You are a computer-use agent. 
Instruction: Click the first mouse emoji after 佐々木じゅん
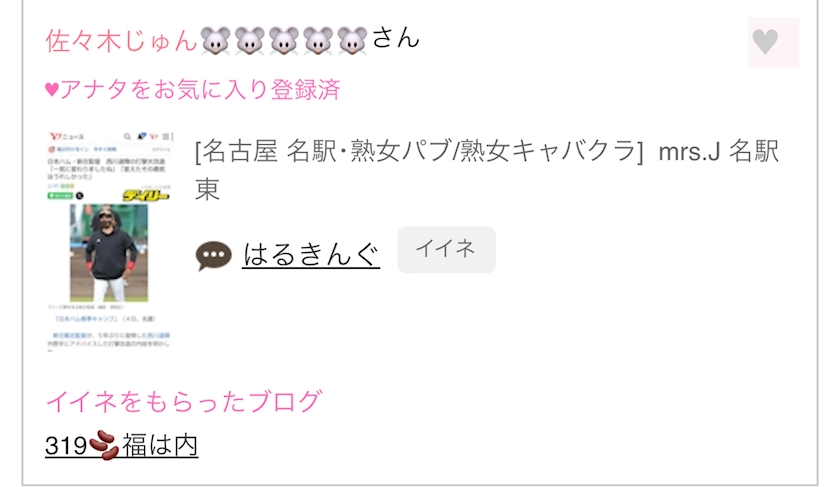[x=215, y=41]
